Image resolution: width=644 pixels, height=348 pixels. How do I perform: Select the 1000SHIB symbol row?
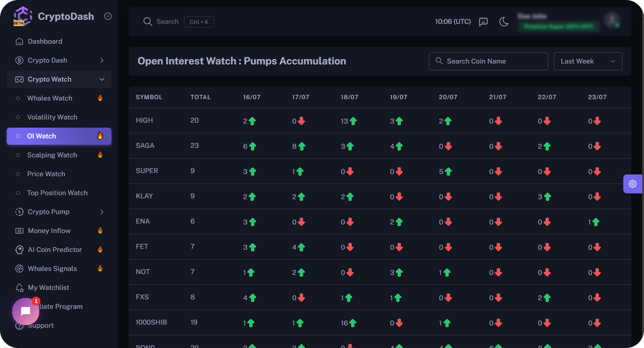coord(380,323)
